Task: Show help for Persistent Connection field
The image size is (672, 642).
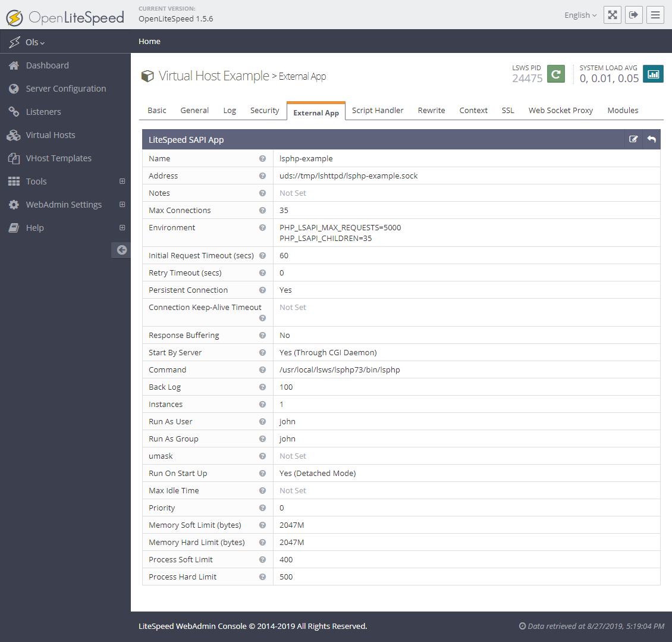Action: click(x=262, y=290)
